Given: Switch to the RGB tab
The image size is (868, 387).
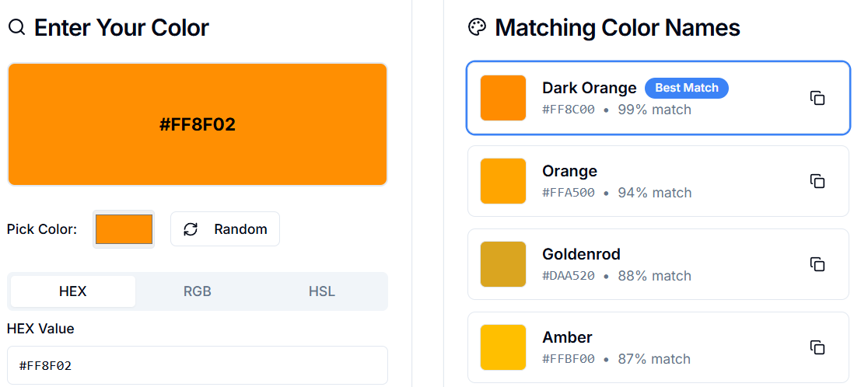Looking at the screenshot, I should [198, 291].
